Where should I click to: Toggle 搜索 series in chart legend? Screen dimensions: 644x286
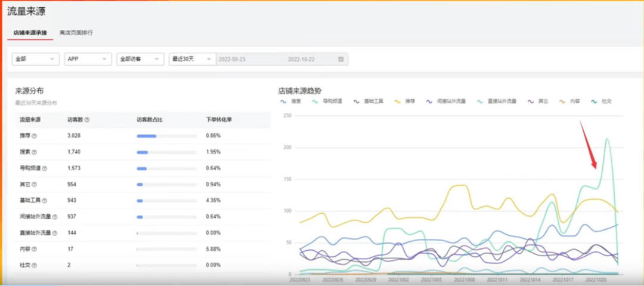(291, 102)
